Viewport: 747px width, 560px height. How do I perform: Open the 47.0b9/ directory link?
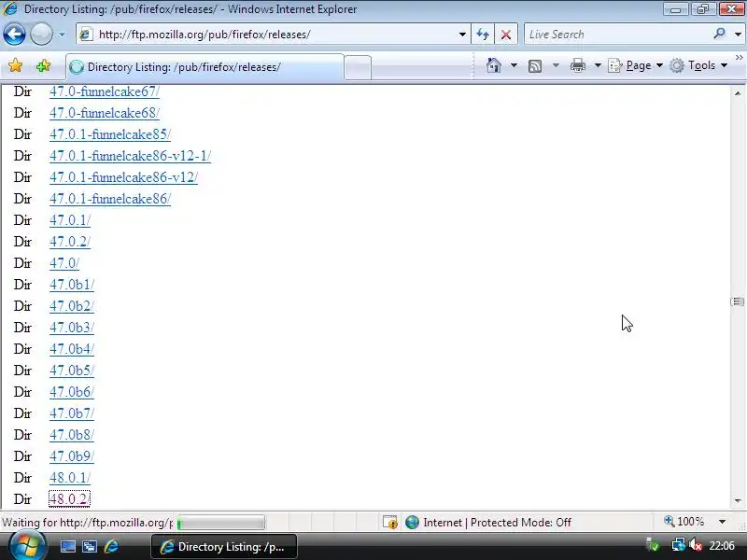pyautogui.click(x=72, y=455)
